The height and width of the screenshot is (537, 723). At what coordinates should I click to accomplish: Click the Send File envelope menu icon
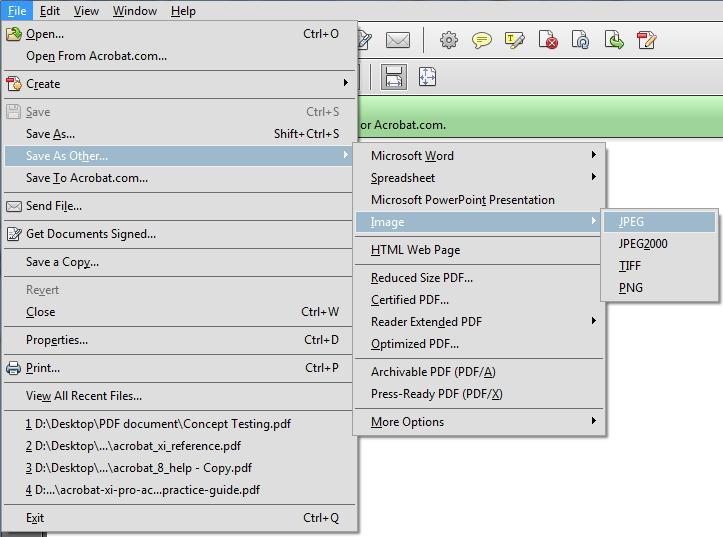[14, 206]
